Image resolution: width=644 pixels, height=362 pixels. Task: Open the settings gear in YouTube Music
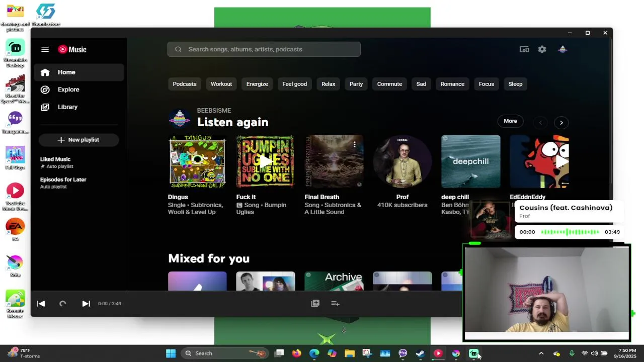(x=542, y=49)
